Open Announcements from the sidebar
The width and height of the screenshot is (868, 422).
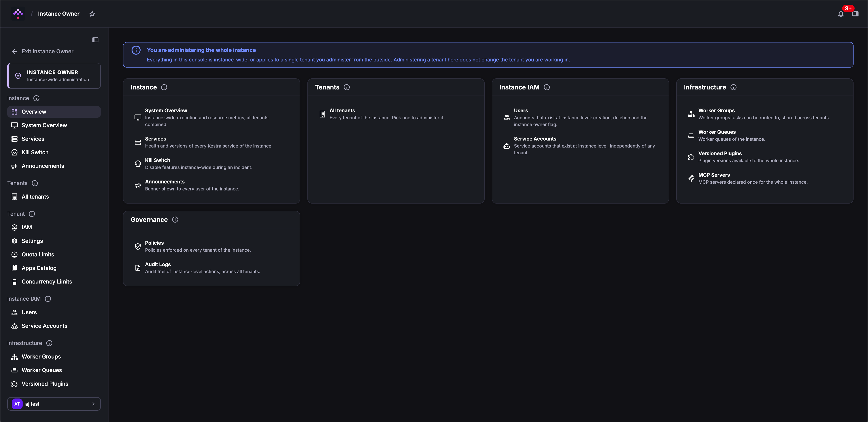tap(54, 166)
